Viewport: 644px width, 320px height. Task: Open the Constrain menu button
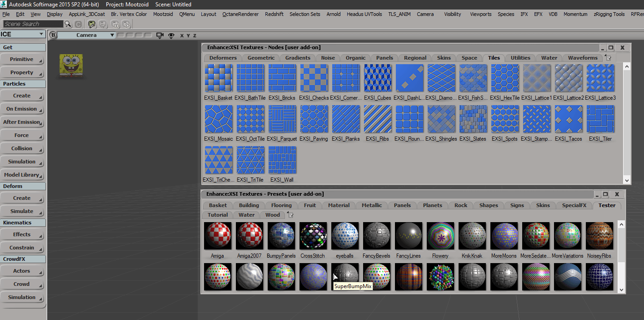[x=22, y=248]
